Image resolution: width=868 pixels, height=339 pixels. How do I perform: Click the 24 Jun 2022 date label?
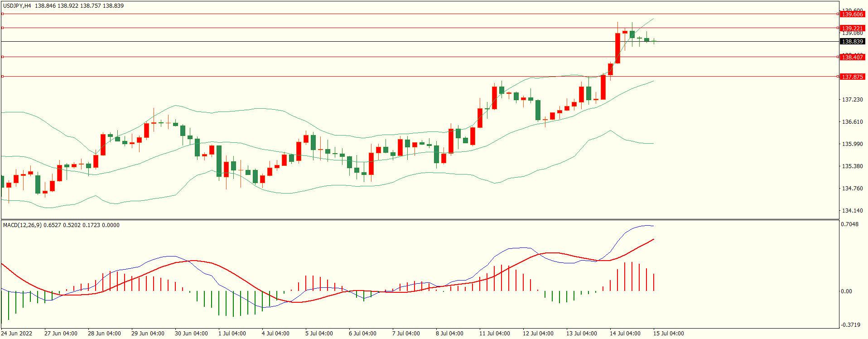pyautogui.click(x=17, y=334)
